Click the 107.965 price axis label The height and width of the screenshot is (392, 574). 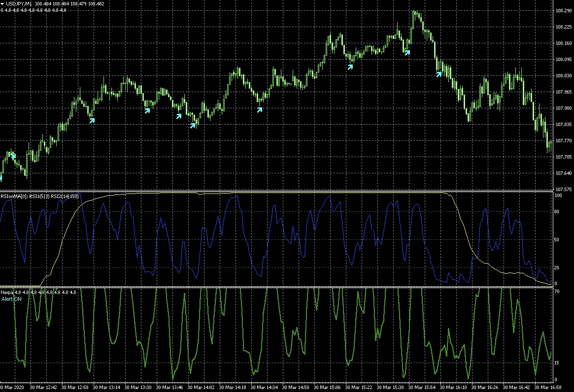click(x=563, y=92)
